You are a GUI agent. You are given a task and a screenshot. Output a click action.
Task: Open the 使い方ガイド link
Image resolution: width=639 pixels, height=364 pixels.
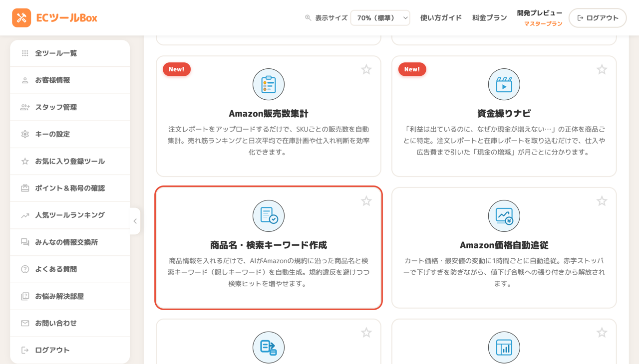click(x=441, y=18)
